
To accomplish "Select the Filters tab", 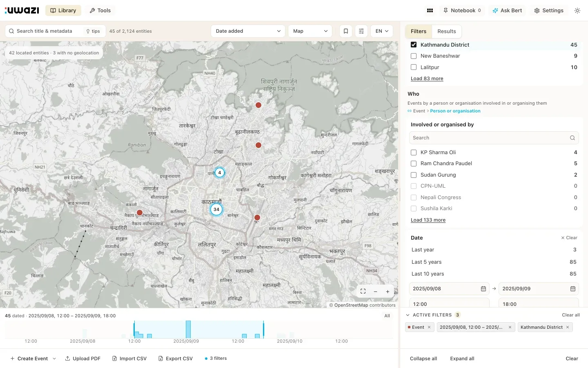I will (419, 31).
